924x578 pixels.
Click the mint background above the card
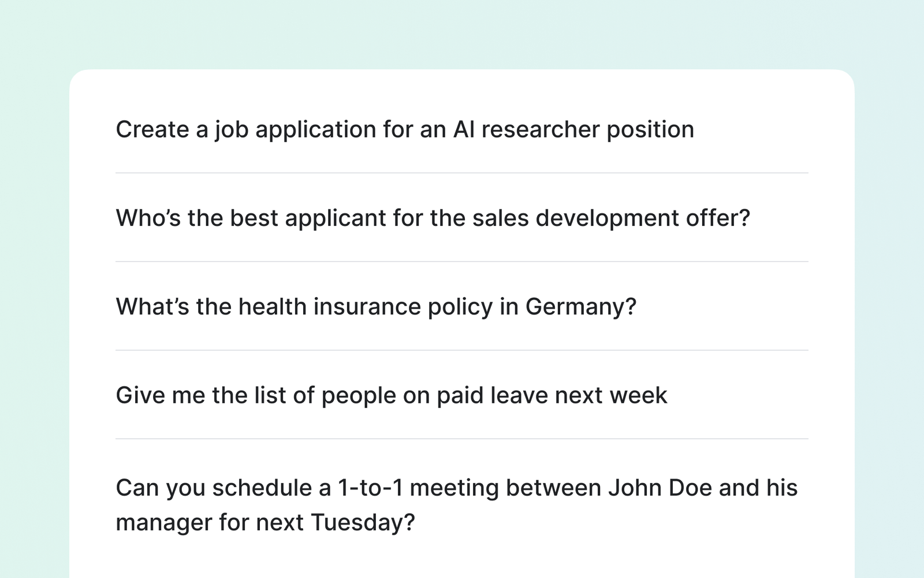(x=462, y=35)
